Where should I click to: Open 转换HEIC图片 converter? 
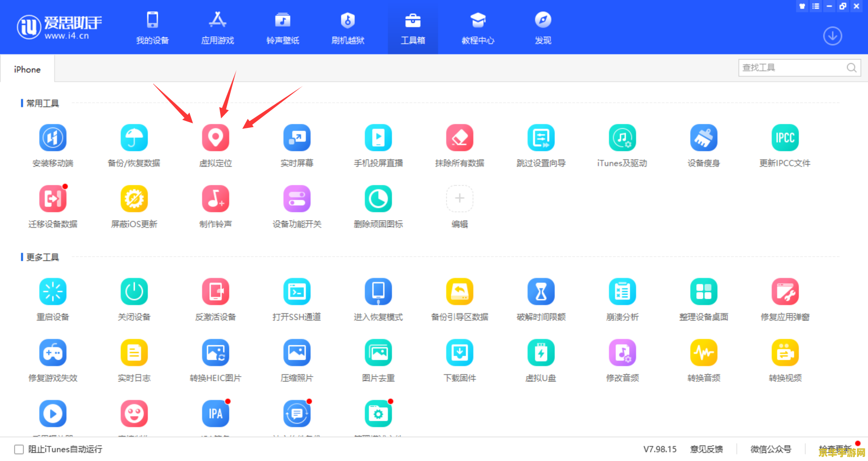tap(215, 353)
